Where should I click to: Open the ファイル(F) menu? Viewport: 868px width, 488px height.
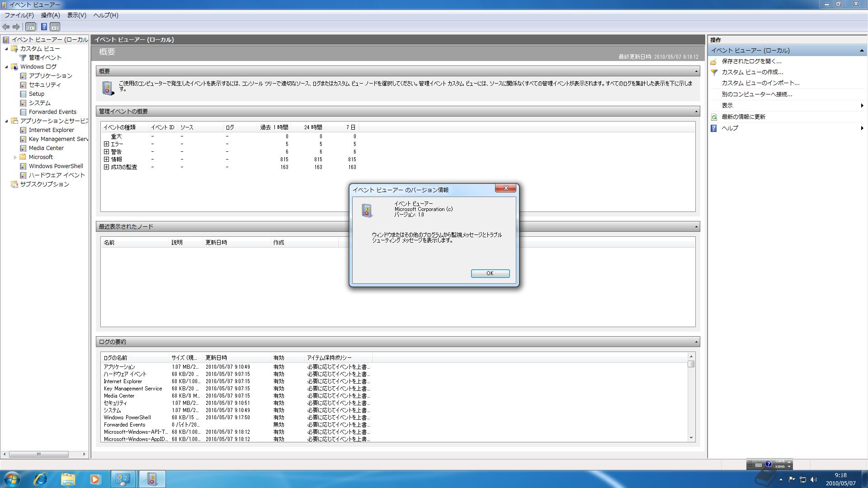click(19, 15)
